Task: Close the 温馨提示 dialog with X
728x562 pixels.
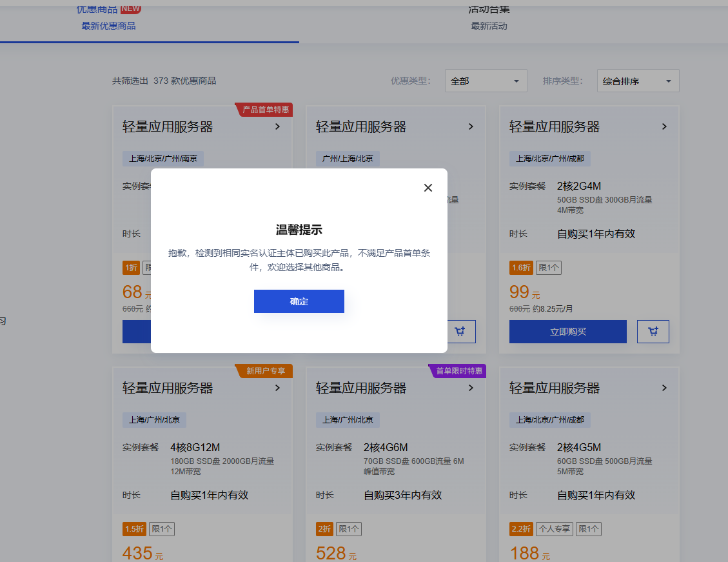Action: (x=428, y=188)
